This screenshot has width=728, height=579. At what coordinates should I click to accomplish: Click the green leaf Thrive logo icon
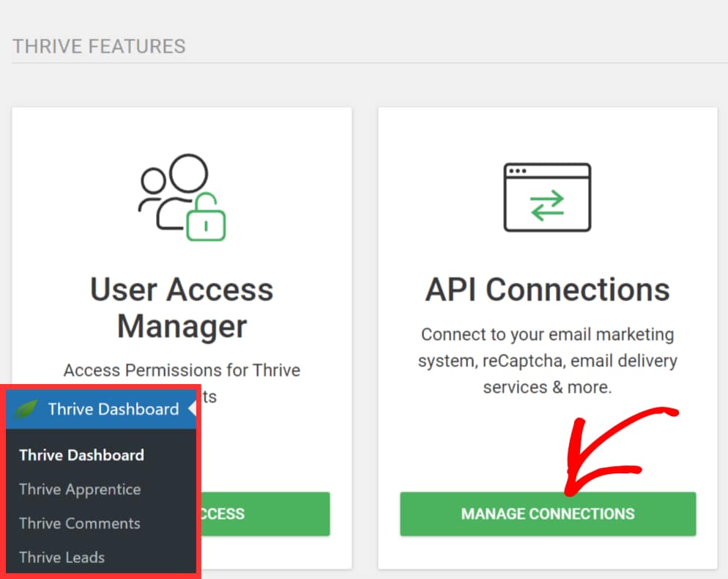[x=26, y=409]
